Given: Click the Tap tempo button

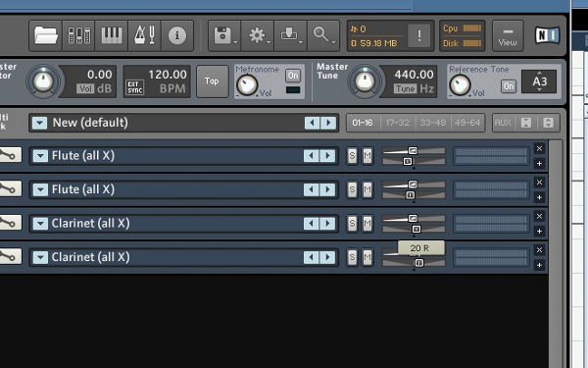Looking at the screenshot, I should pos(213,81).
